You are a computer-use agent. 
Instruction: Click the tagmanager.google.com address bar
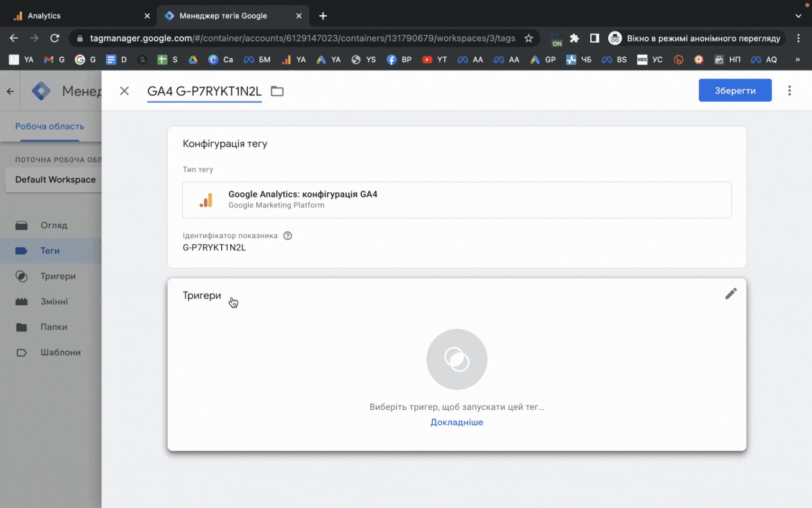(x=303, y=38)
